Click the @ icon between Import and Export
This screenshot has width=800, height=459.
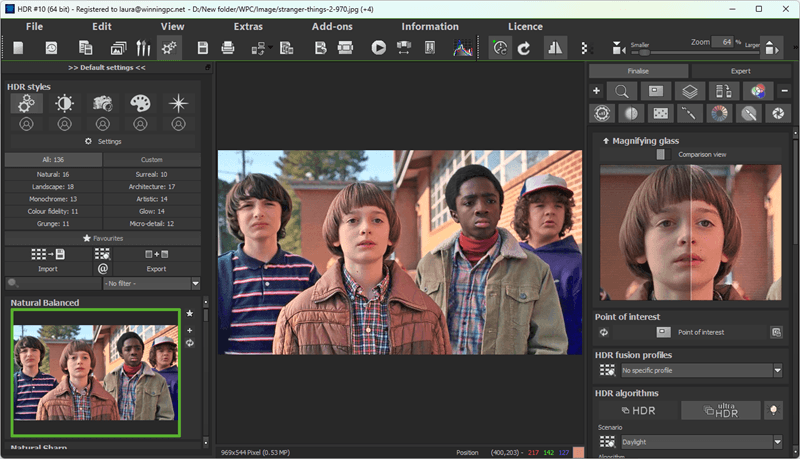point(103,269)
